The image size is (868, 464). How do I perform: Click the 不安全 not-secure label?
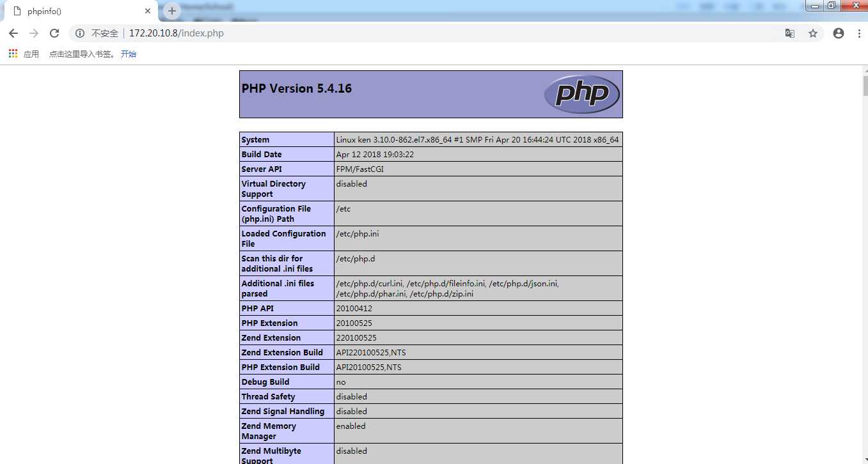(x=105, y=33)
